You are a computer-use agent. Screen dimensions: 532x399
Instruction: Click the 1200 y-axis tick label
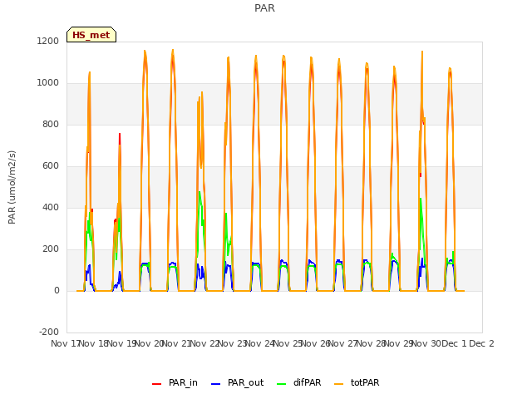pyautogui.click(x=48, y=41)
